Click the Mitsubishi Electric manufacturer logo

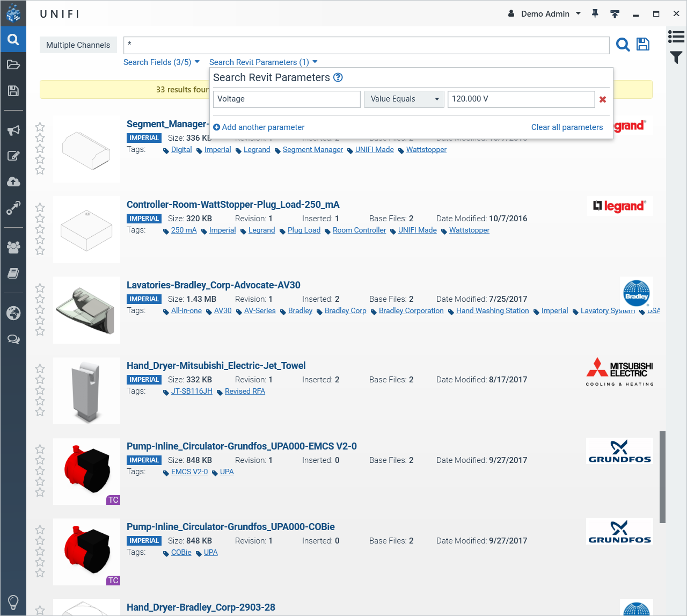click(x=620, y=372)
